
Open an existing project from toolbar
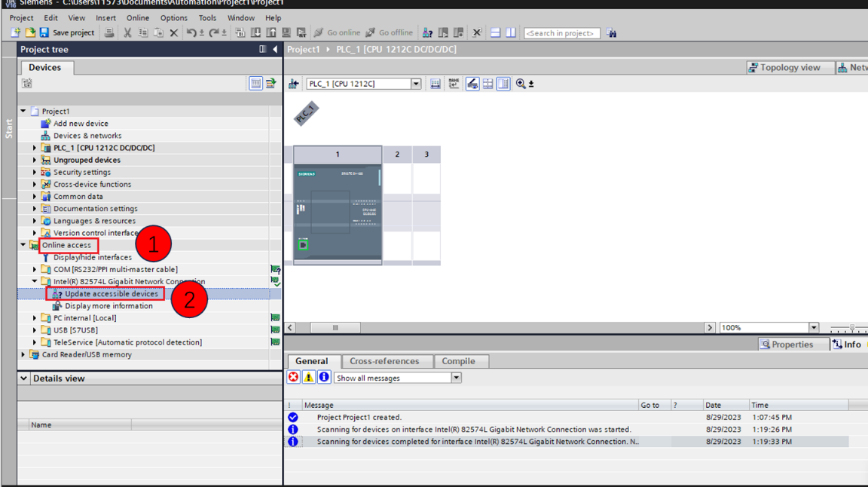[30, 32]
